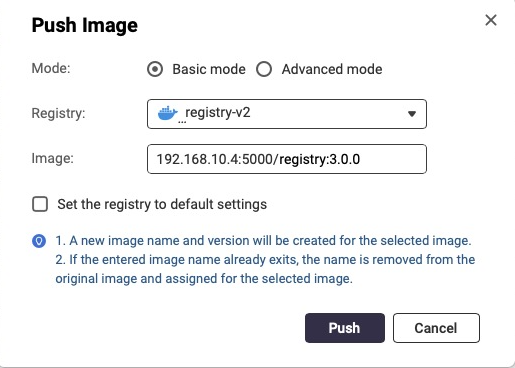
Task: Click the first info note about new image name
Action: [263, 241]
